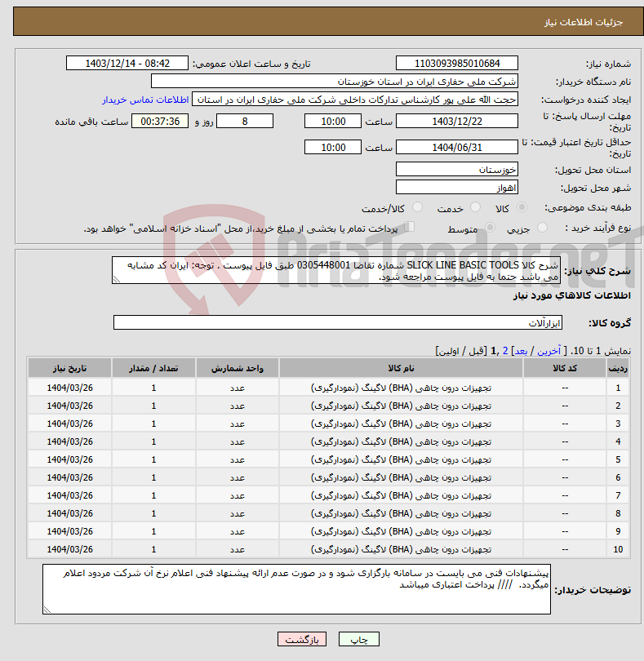Go to the آخرین page link
This screenshot has height=661, width=644.
click(x=549, y=351)
